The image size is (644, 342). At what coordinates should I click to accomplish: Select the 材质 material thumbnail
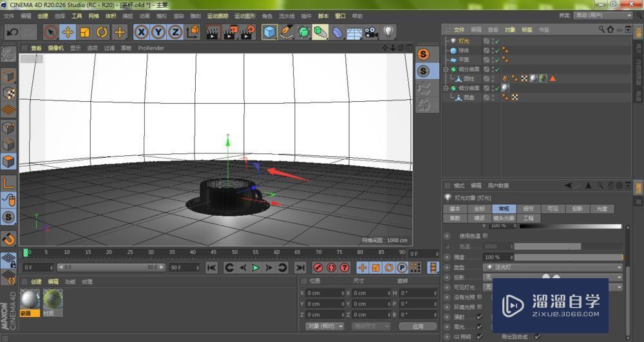click(53, 303)
